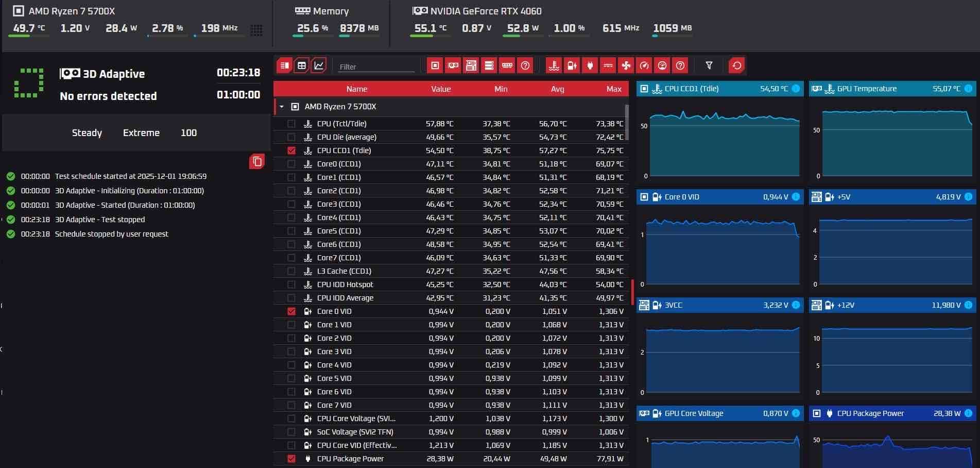The height and width of the screenshot is (468, 980).
Task: Click the funnel filter icon
Action: tap(709, 65)
